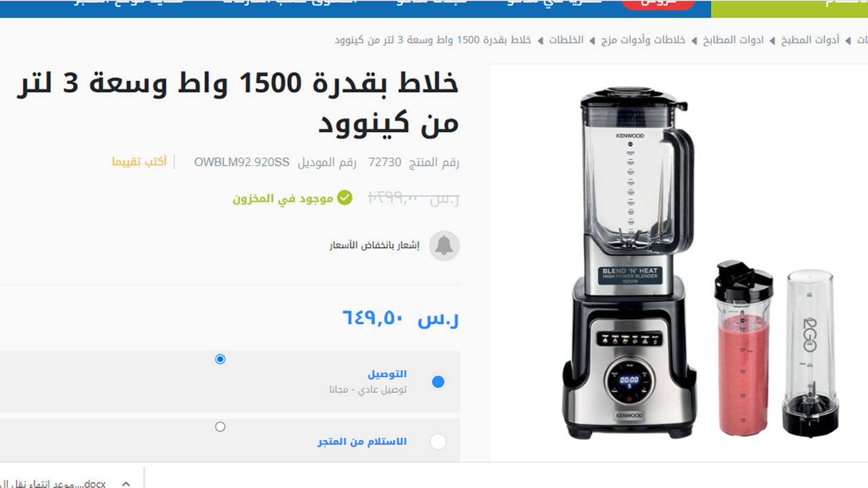The image size is (868, 488).
Task: Click the main Kenwood blender product image
Action: 628,262
